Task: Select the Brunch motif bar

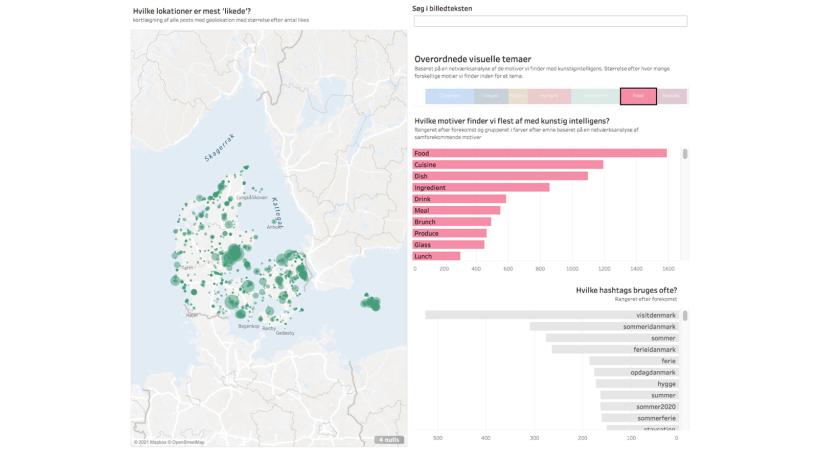Action: 452,222
